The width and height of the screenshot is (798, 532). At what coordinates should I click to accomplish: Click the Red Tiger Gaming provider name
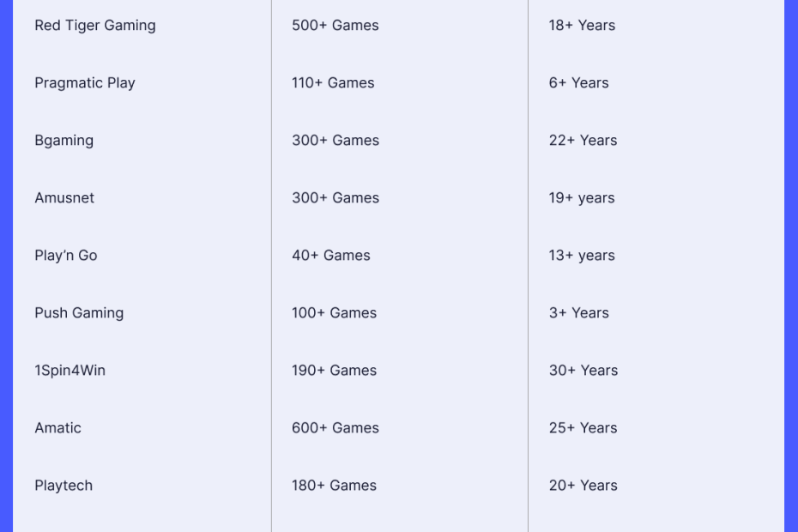[x=95, y=26]
